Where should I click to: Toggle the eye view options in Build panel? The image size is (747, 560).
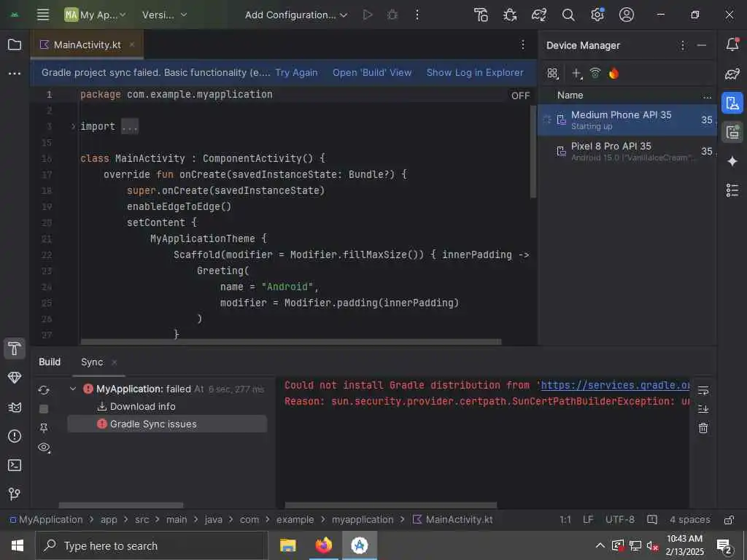pyautogui.click(x=44, y=448)
